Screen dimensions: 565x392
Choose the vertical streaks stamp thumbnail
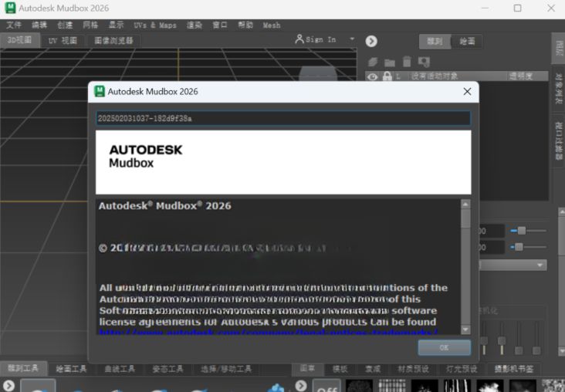457,386
